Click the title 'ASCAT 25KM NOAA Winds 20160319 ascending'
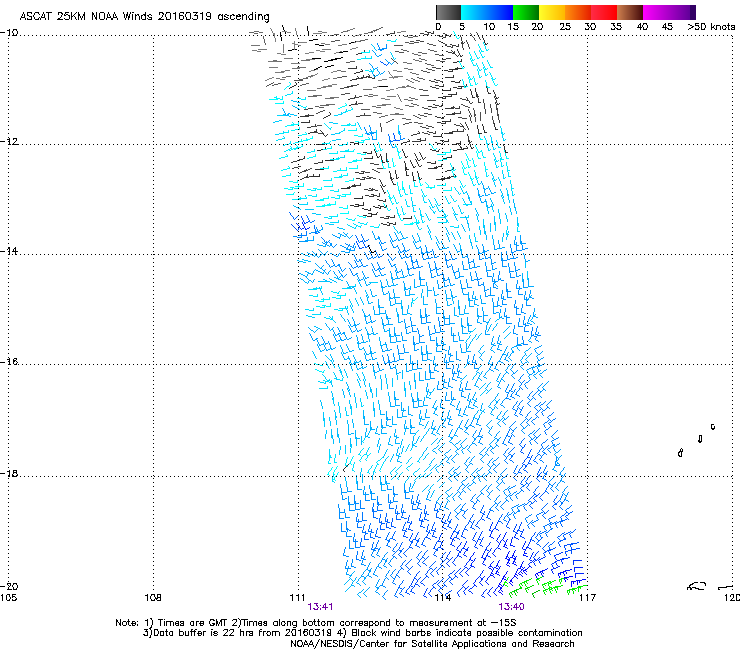The image size is (740, 650). (x=144, y=17)
